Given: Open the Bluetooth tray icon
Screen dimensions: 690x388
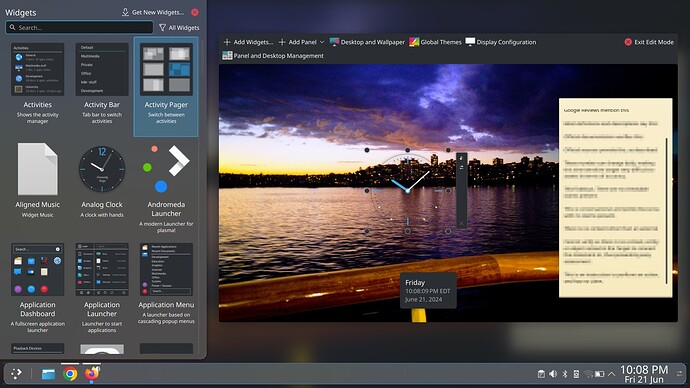Looking at the screenshot, I should point(565,374).
